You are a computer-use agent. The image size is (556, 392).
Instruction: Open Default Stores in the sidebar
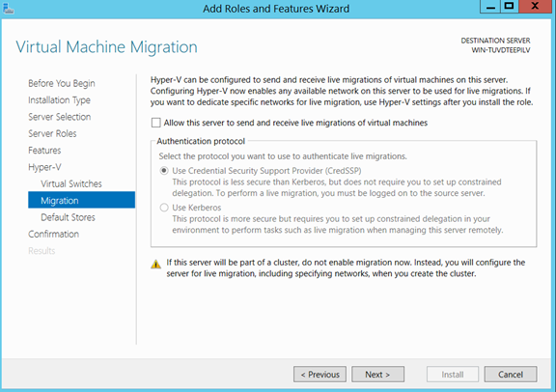tap(69, 217)
